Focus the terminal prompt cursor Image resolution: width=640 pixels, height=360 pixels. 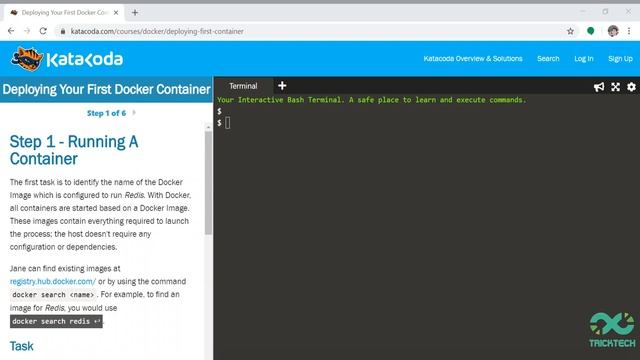[x=227, y=123]
